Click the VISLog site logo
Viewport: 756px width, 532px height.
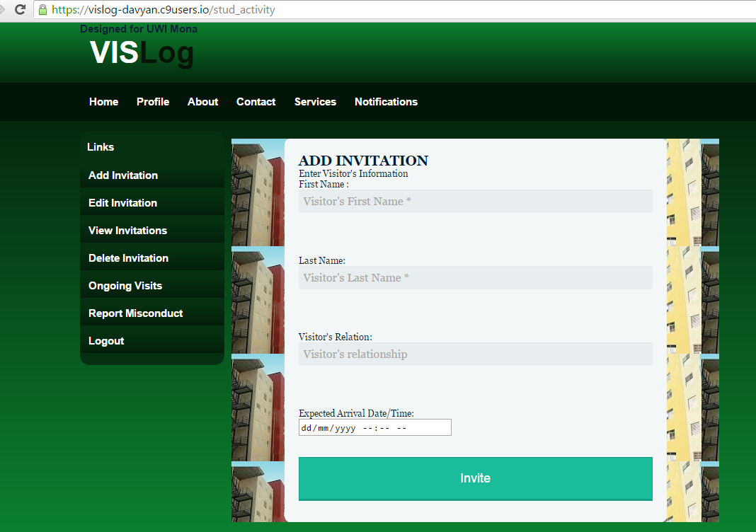coord(142,52)
